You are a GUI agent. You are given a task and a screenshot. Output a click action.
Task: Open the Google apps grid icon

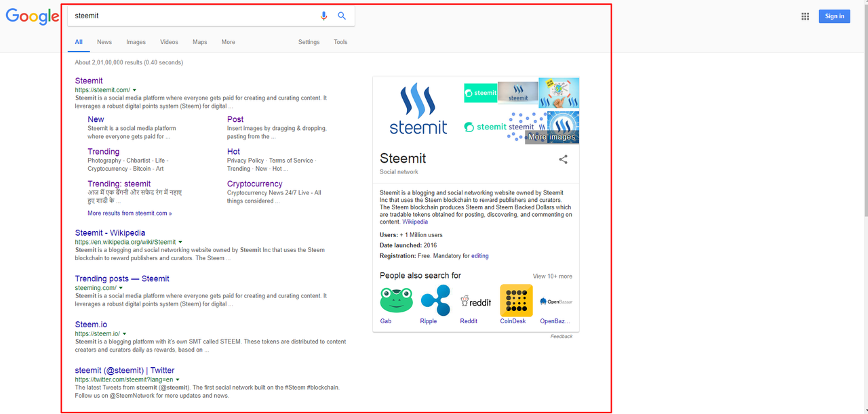(805, 16)
